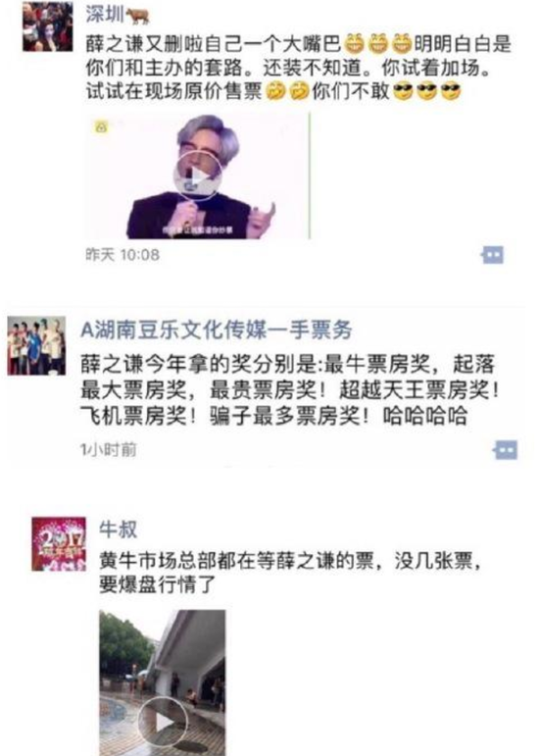Open the post text about 票房奖
539x756 pixels.
(289, 390)
